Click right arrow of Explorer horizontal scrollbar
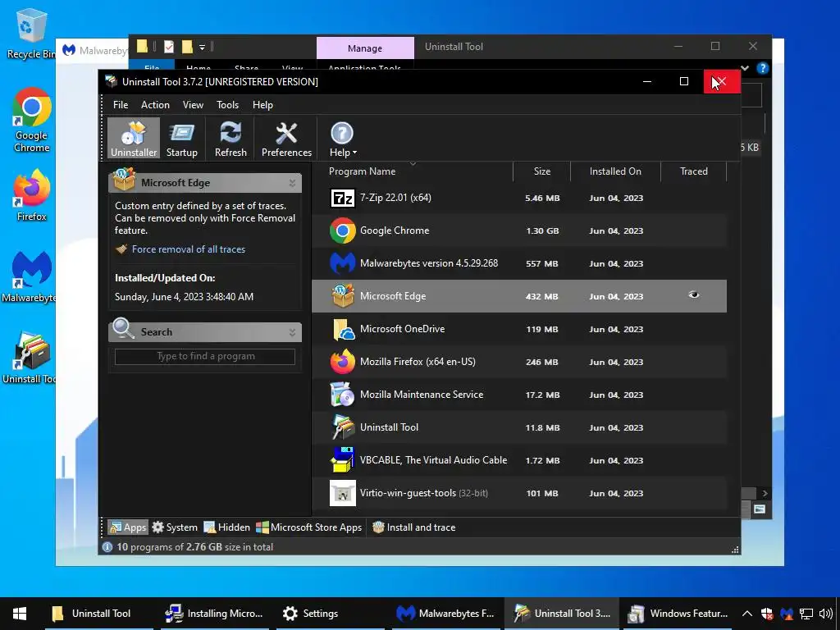This screenshot has width=840, height=630. pos(765,493)
